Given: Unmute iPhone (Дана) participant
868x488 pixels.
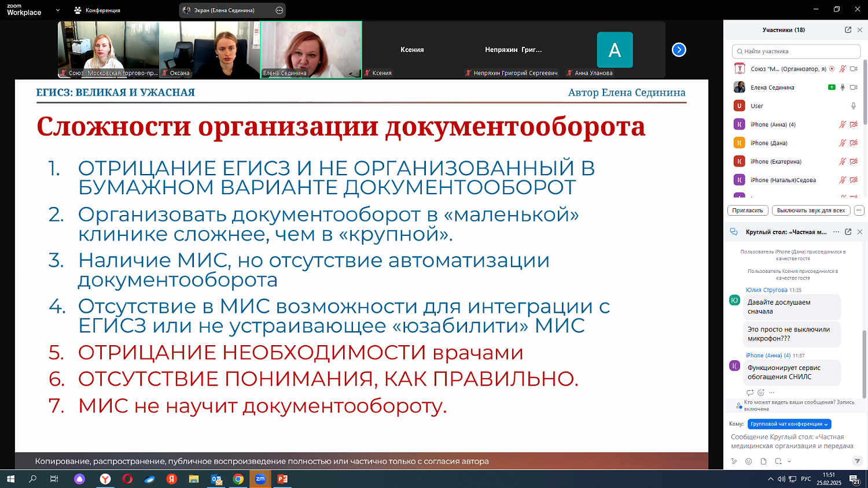Looking at the screenshot, I should click(x=843, y=143).
